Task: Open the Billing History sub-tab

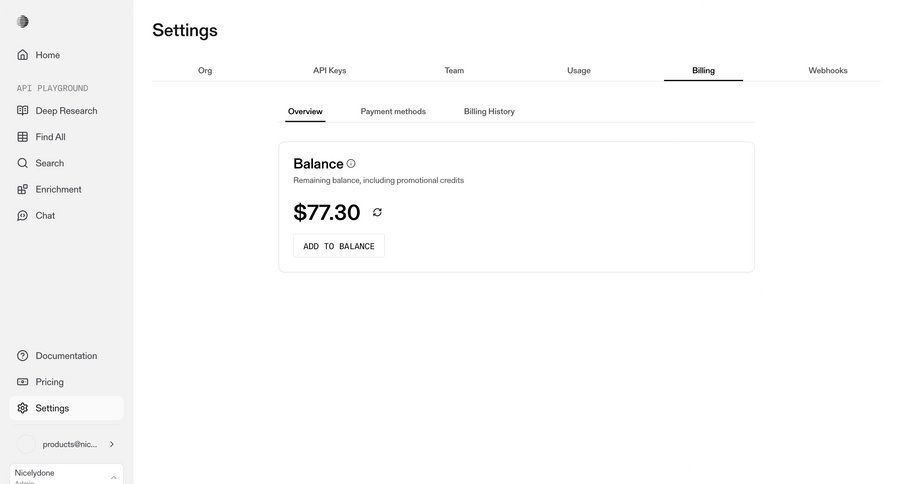Action: [x=489, y=111]
